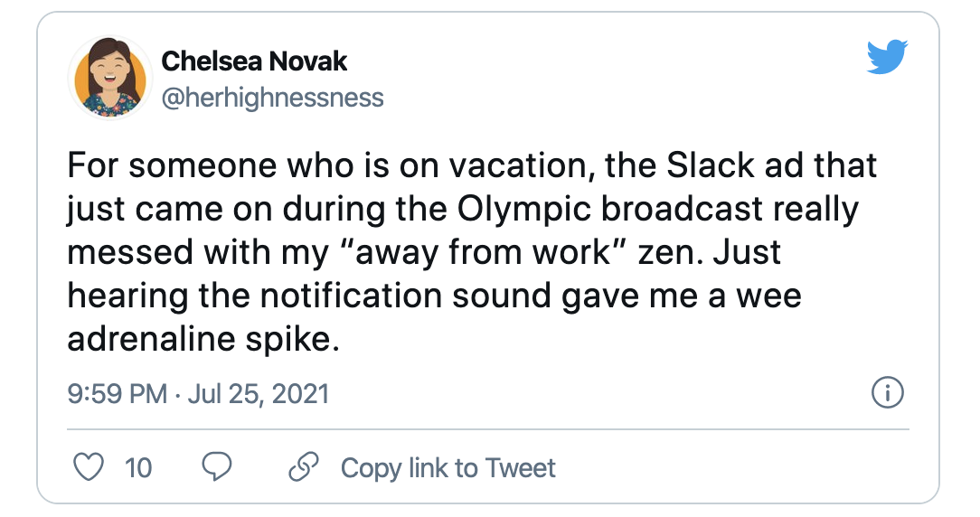Viewport: 980px width, 517px height.
Task: Click the Twitter bird logo
Action: point(886,57)
